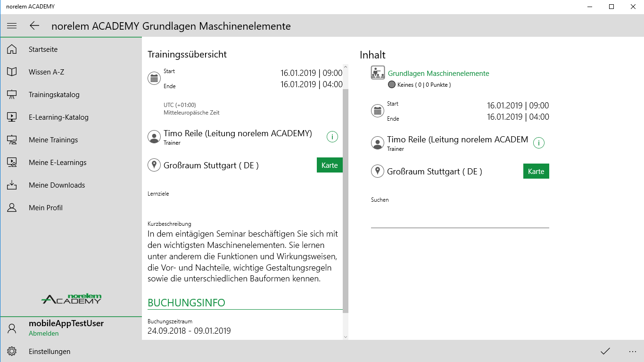Click the Trainingsübersicht scrollbar down arrow
This screenshot has height=362, width=644.
tap(346, 336)
